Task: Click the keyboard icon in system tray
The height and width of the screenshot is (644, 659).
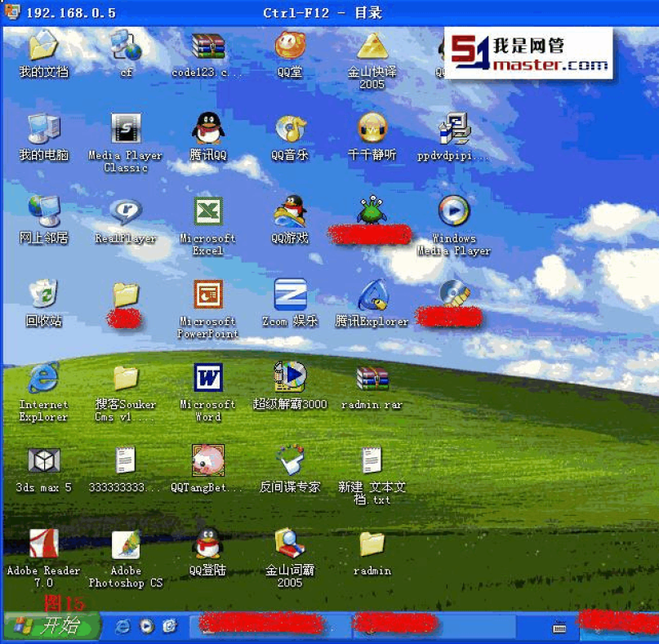Action: (x=559, y=627)
